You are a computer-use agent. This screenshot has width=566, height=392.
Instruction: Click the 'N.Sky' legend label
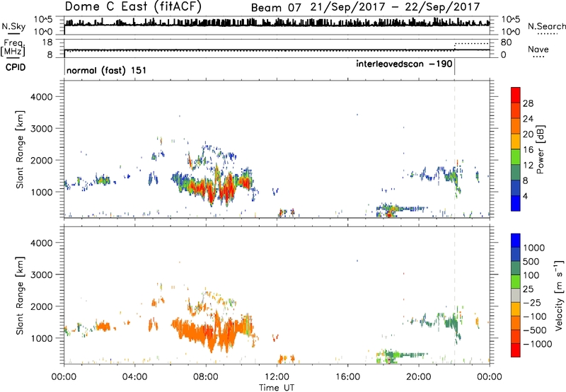coord(13,26)
